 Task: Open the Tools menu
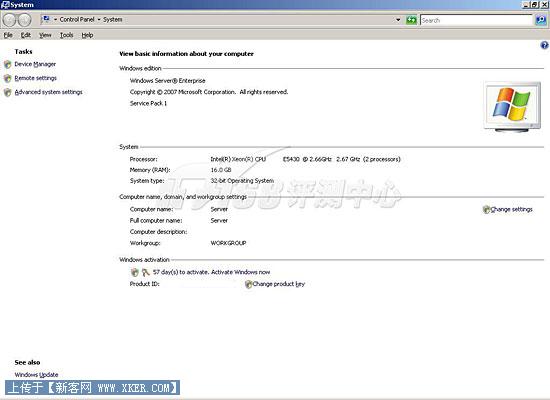(x=66, y=35)
